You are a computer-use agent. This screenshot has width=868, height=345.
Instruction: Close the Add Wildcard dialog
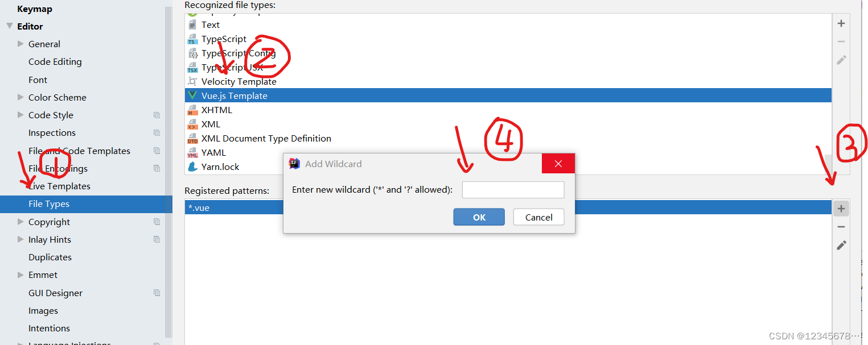pos(558,164)
